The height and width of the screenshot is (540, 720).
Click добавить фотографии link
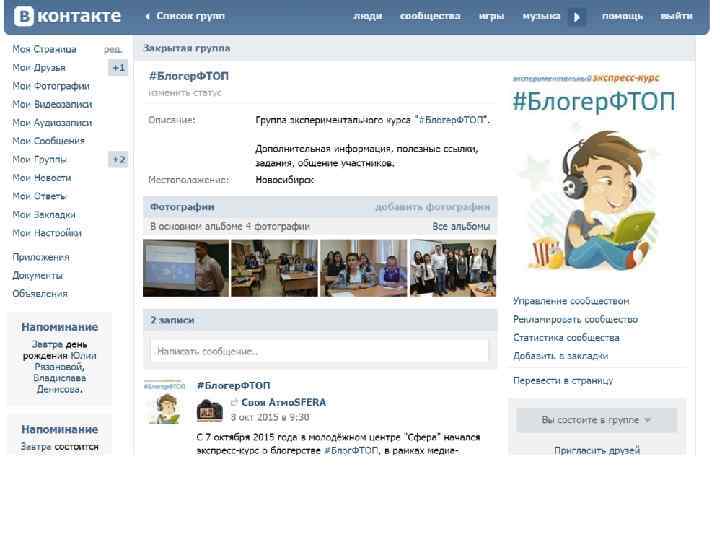coord(433,208)
